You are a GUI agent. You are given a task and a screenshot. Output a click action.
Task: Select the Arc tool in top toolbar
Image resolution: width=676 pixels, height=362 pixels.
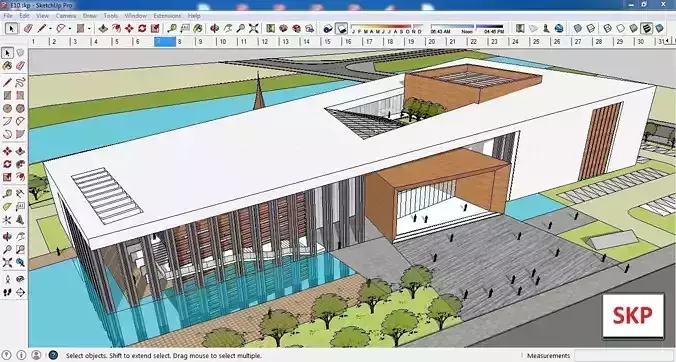click(61, 28)
